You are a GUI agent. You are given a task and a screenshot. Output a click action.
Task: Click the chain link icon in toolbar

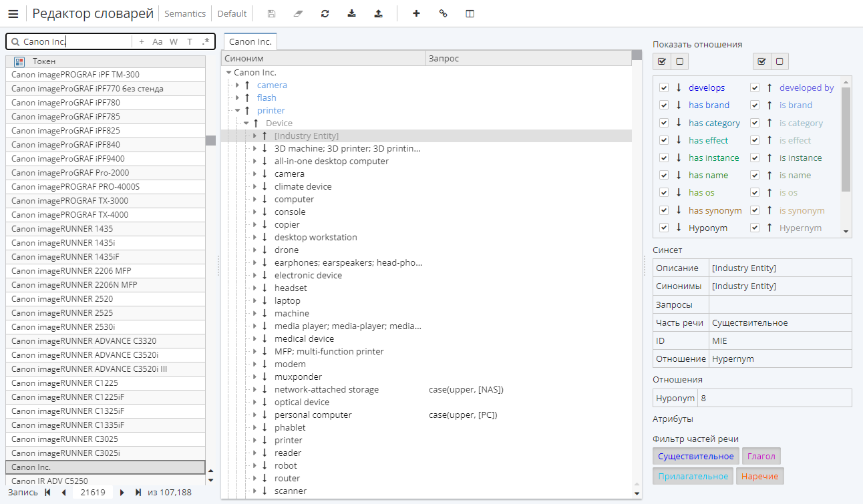pyautogui.click(x=443, y=13)
